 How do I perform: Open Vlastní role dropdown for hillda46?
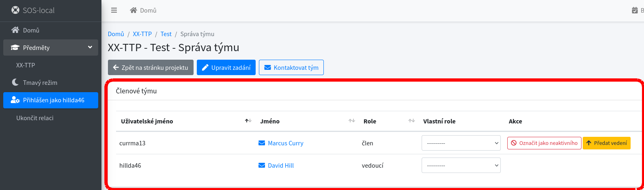pos(461,165)
